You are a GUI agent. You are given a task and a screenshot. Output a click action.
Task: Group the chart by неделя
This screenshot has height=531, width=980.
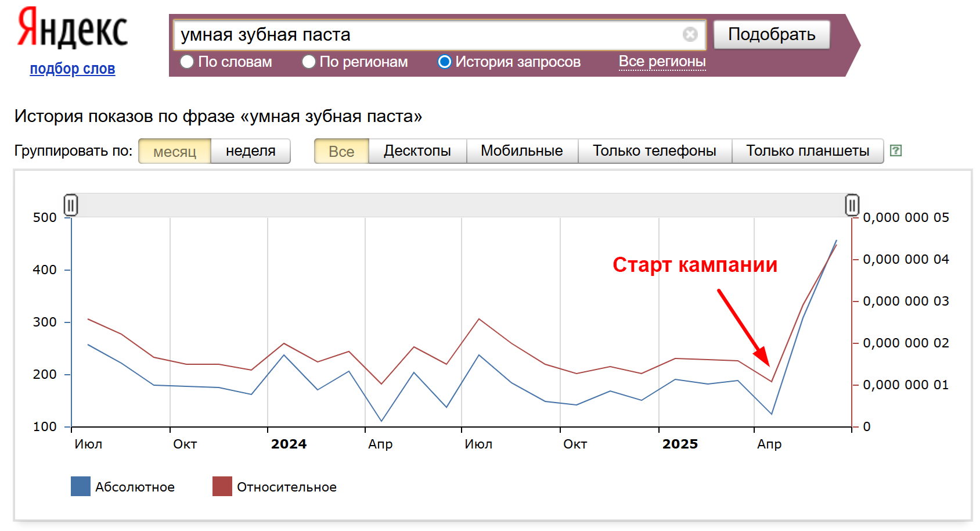click(x=250, y=151)
